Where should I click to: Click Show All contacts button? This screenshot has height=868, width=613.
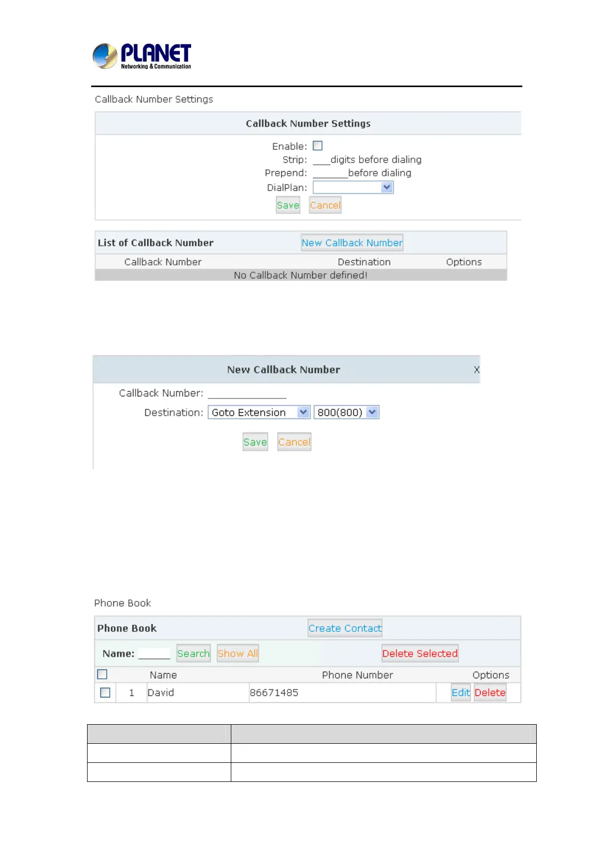pos(237,654)
